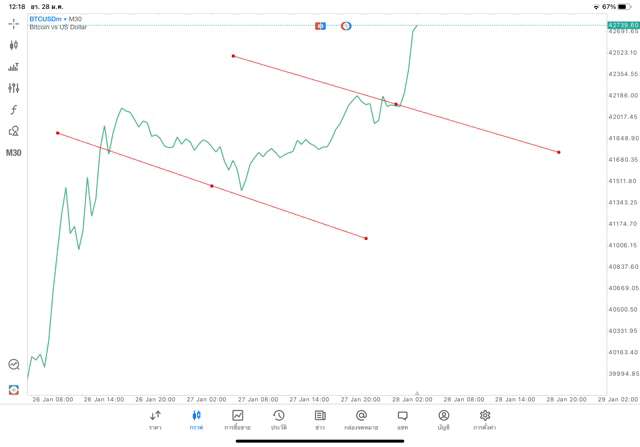Screen dimensions: 640x447
Task: Tap the current price label 42739.60
Action: coord(622,24)
